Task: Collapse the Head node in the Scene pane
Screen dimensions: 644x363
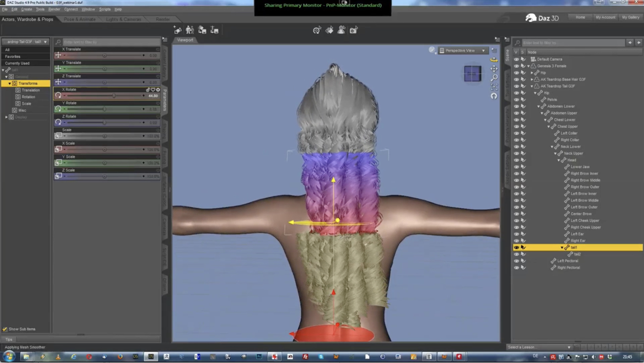Action: click(x=558, y=160)
